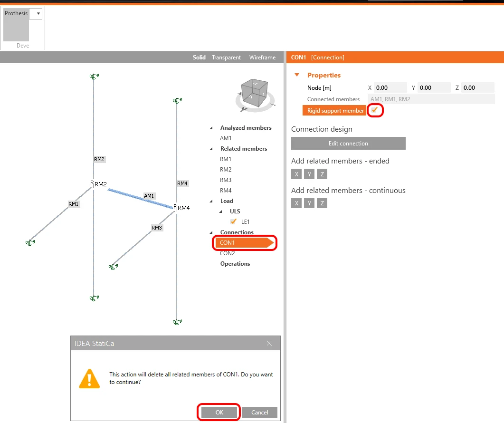Add ended related member in X direction

tap(296, 174)
